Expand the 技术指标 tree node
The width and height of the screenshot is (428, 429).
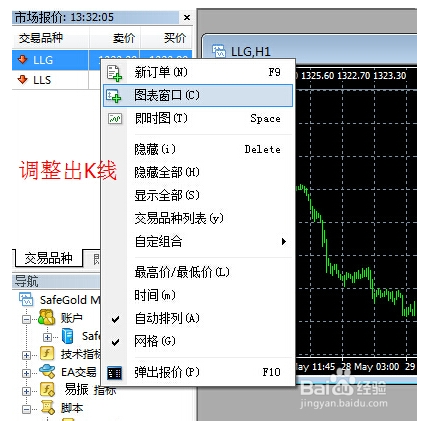click(x=26, y=355)
